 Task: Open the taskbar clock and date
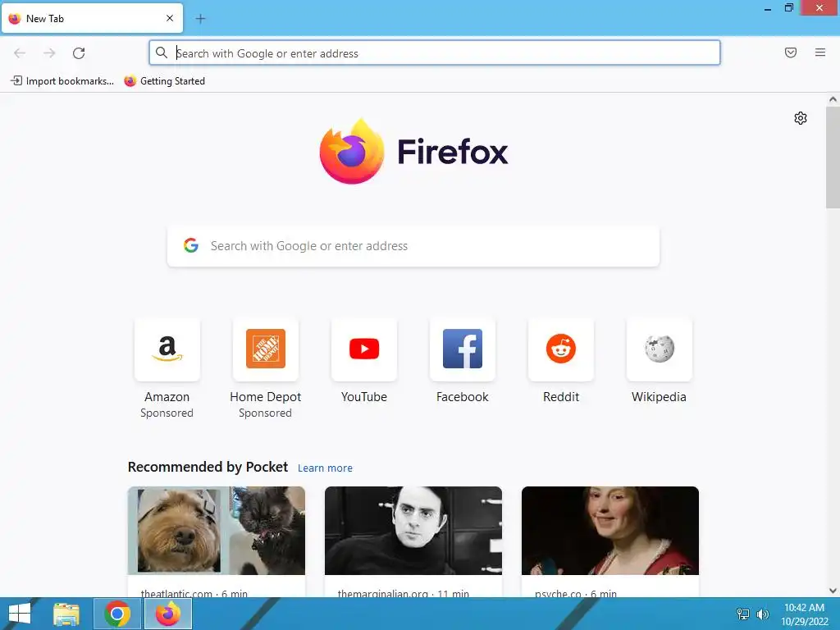pyautogui.click(x=804, y=614)
